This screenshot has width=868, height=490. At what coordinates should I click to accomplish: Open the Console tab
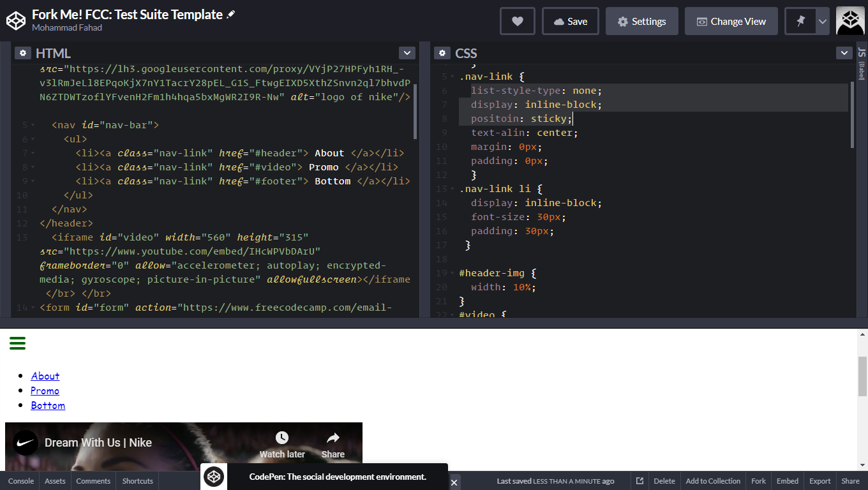[21, 481]
